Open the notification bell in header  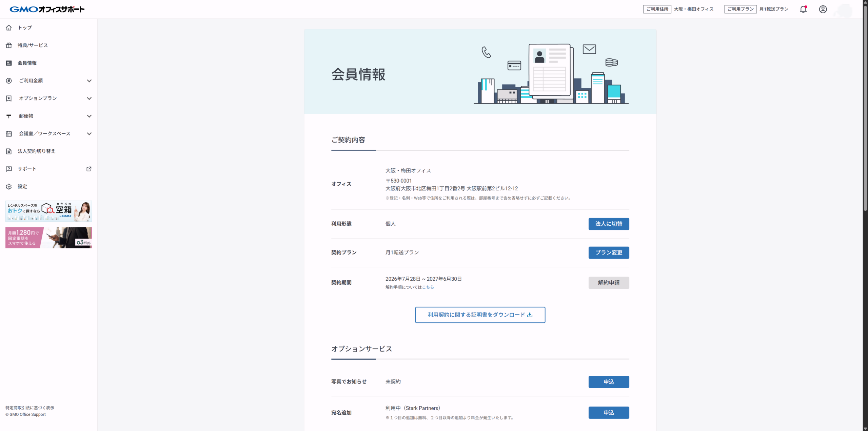click(x=803, y=9)
